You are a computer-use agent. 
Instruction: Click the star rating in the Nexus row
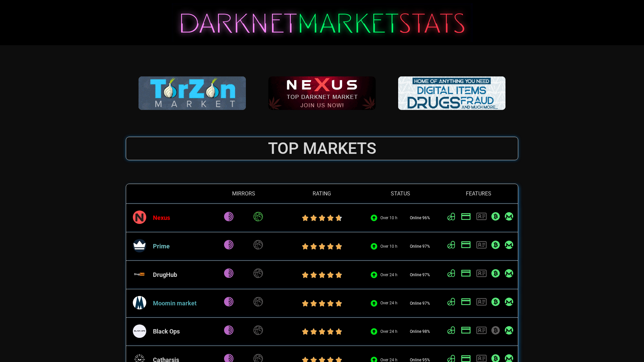tap(322, 218)
